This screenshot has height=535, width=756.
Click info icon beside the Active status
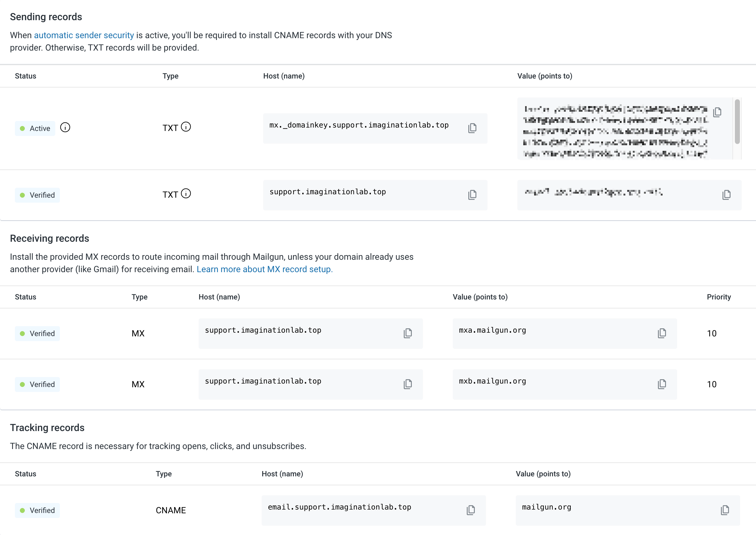tap(65, 127)
